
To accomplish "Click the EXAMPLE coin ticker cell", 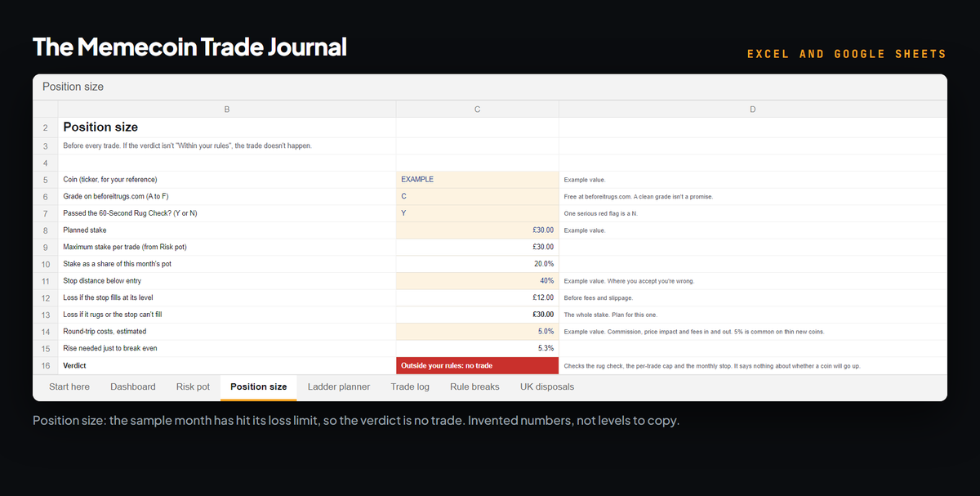I will pyautogui.click(x=477, y=179).
